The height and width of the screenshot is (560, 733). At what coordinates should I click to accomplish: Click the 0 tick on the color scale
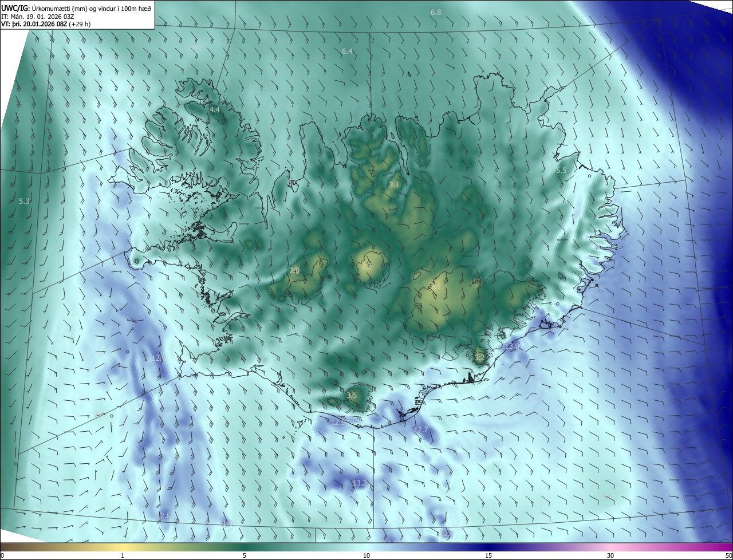2,555
